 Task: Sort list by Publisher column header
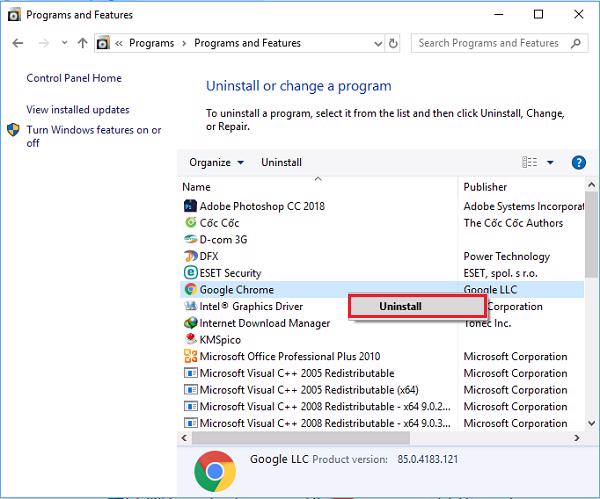click(485, 187)
